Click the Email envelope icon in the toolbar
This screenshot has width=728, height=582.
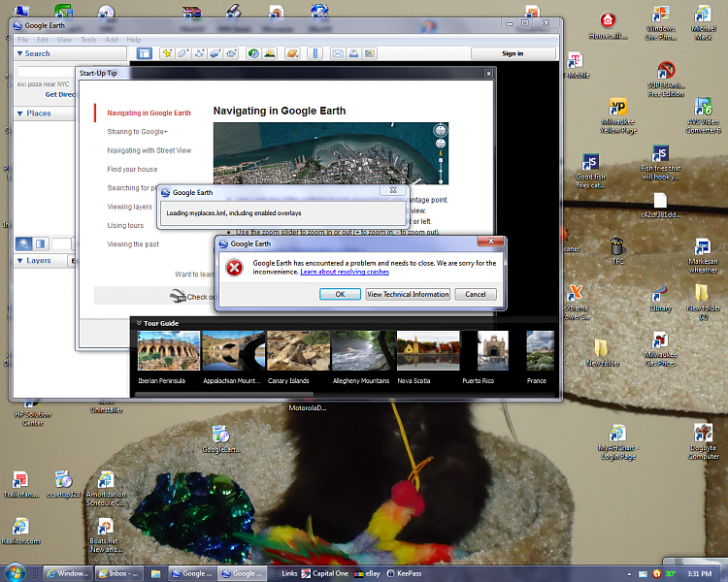pyautogui.click(x=338, y=53)
